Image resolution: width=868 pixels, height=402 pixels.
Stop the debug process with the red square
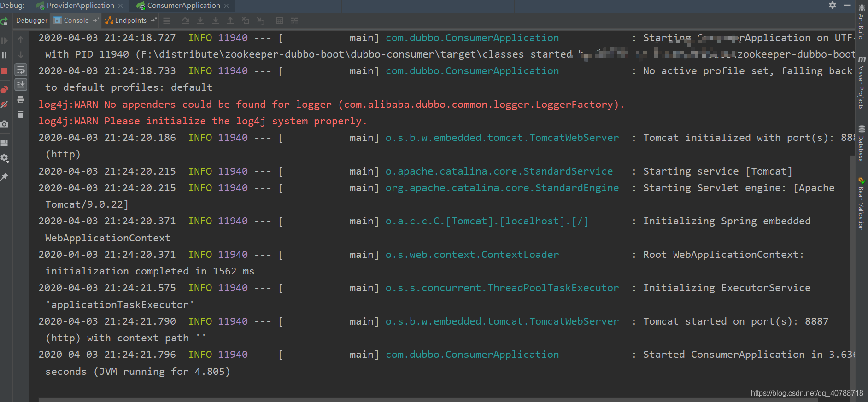coord(4,71)
